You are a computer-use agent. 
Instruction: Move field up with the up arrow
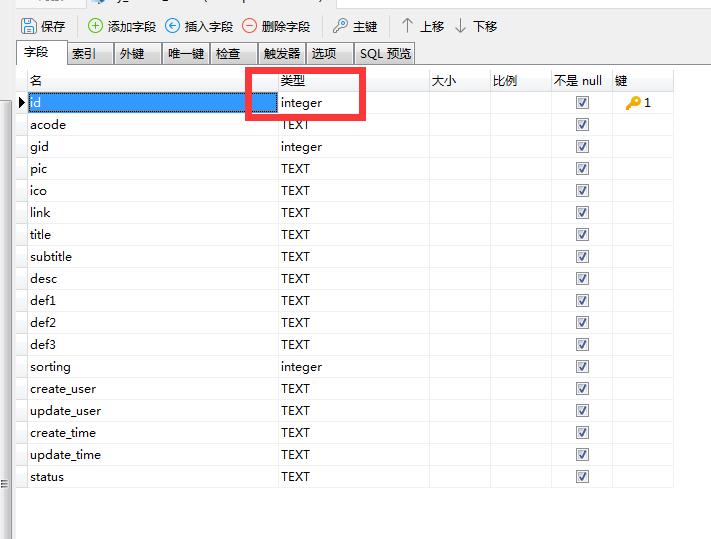407,26
